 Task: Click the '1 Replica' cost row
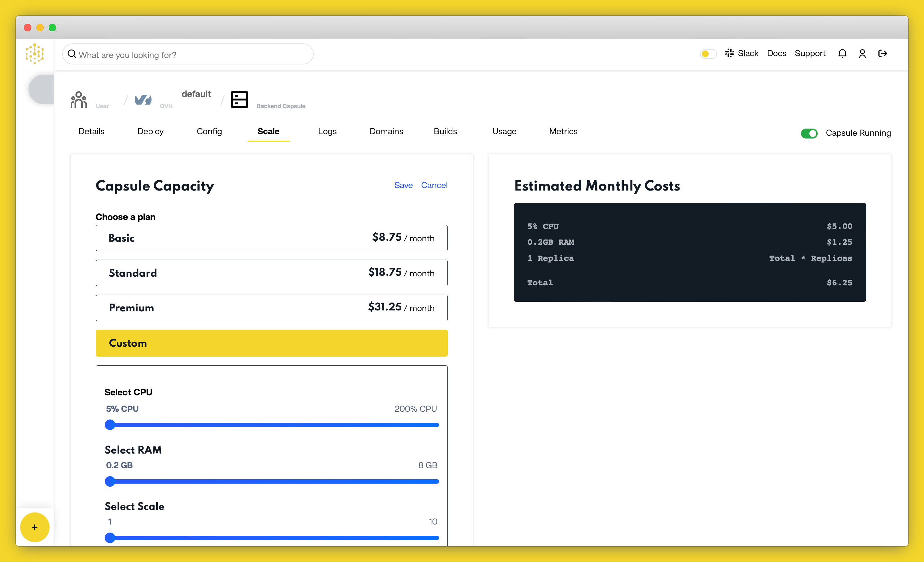tap(690, 258)
